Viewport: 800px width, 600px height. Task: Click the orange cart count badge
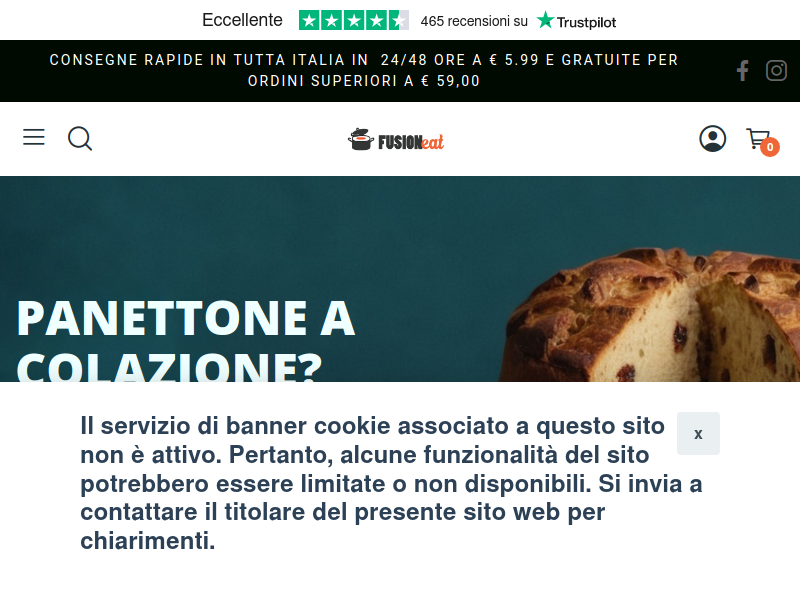click(770, 147)
